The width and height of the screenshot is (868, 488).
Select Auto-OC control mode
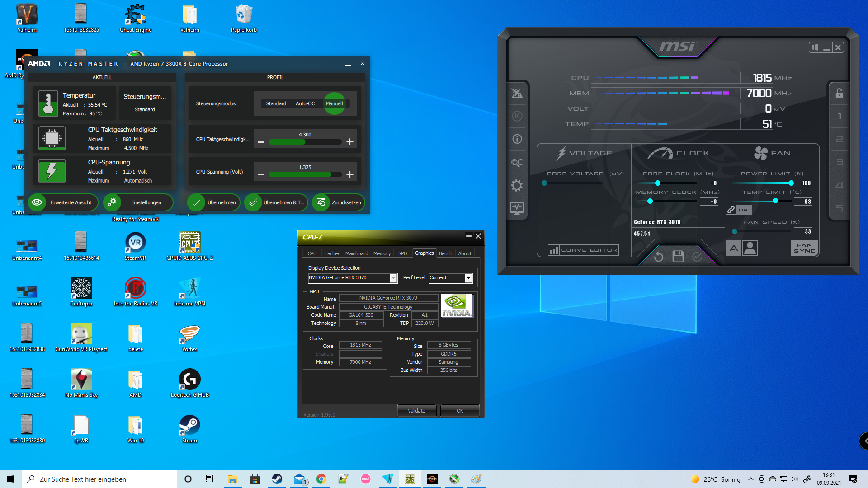point(305,103)
